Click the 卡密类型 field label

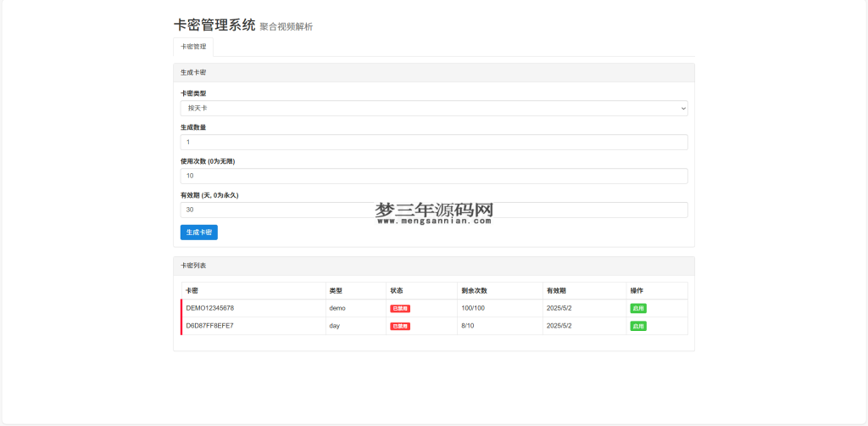tap(193, 93)
